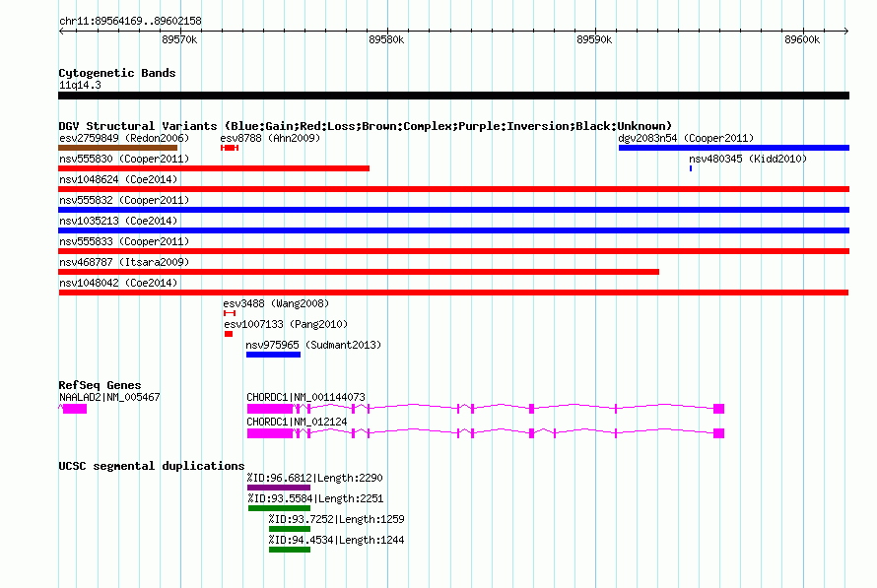Click the nsv1035213 (Coe2014) label
The width and height of the screenshot is (877, 588).
pyautogui.click(x=118, y=221)
